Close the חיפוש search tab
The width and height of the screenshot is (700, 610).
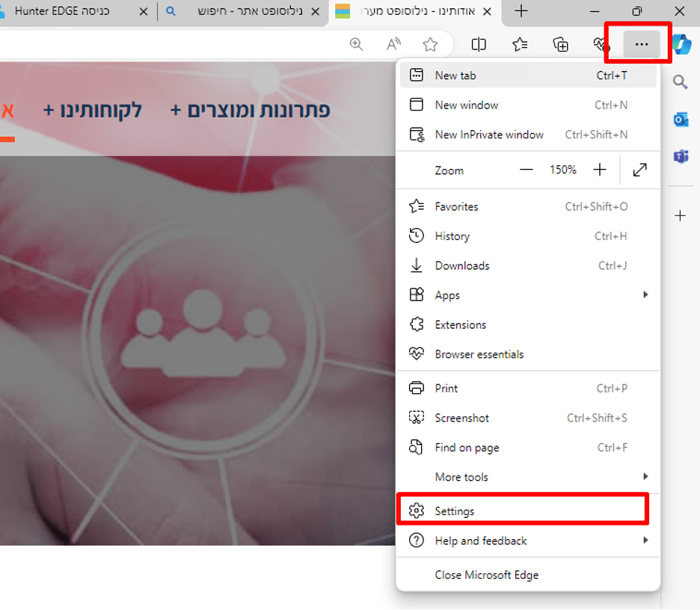point(315,12)
